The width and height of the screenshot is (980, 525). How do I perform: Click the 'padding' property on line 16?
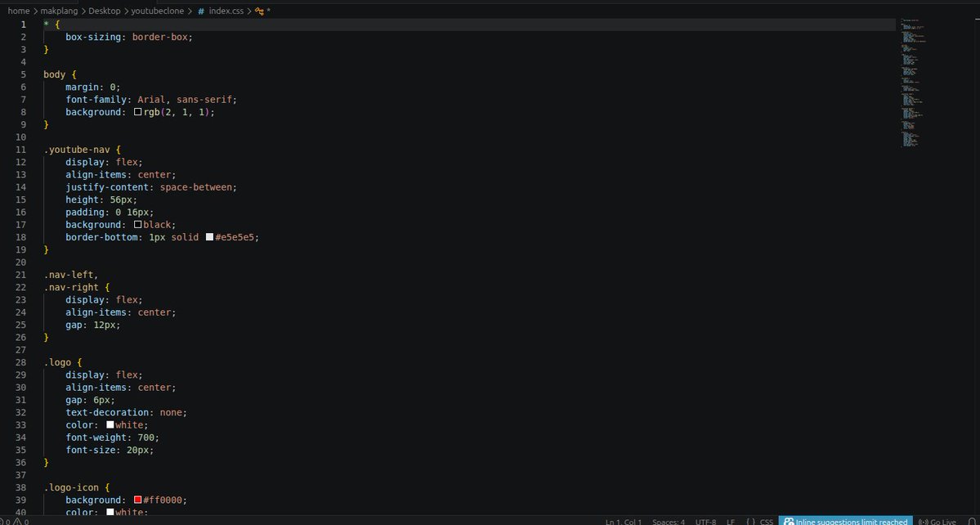[85, 213]
